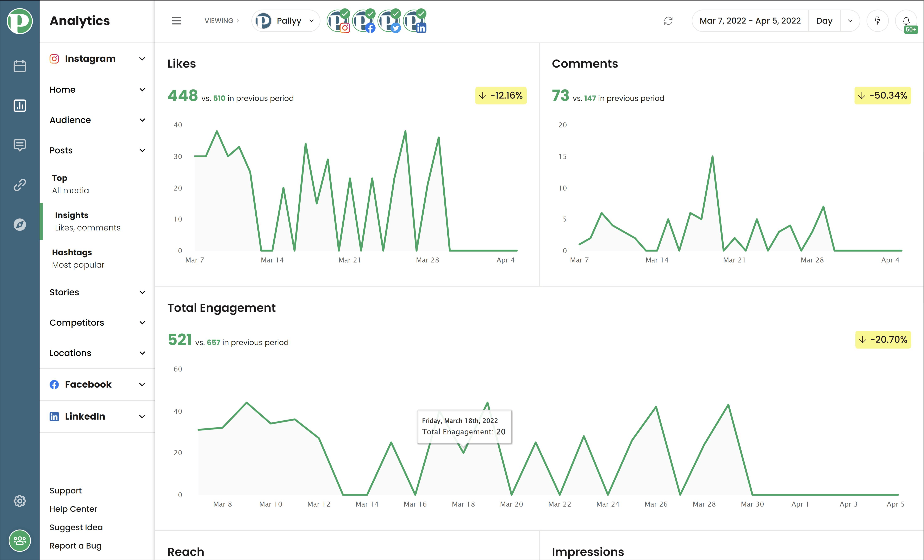Select the analytics bar chart icon
Viewport: 924px width, 560px height.
pos(19,106)
